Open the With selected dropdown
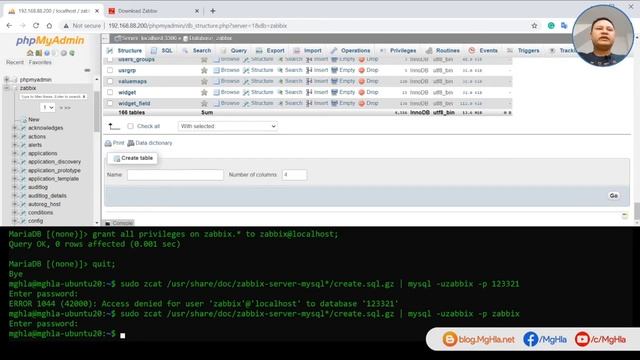Image resolution: width=640 pixels, height=360 pixels. pyautogui.click(x=228, y=126)
